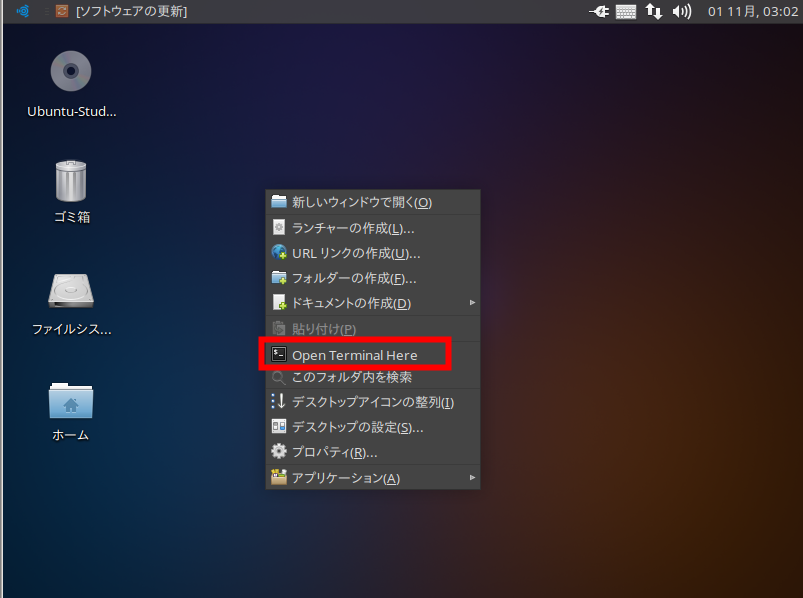Choose フォルダーの作成(F)... menu entry
Viewport: 803px width, 598px height.
tap(373, 278)
